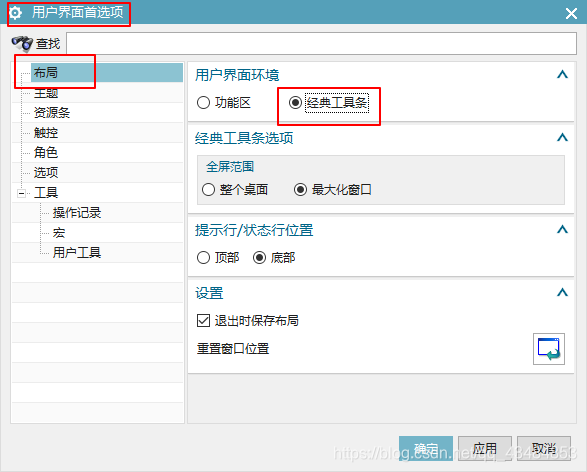This screenshot has height=472, width=587.
Task: Click the 用户界面环境 section header
Action: tap(237, 75)
